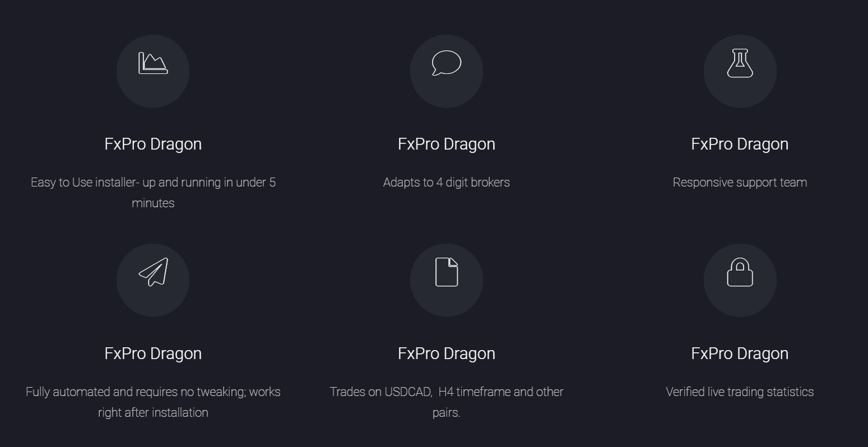
Task: Click the blank document file icon
Action: 447,272
